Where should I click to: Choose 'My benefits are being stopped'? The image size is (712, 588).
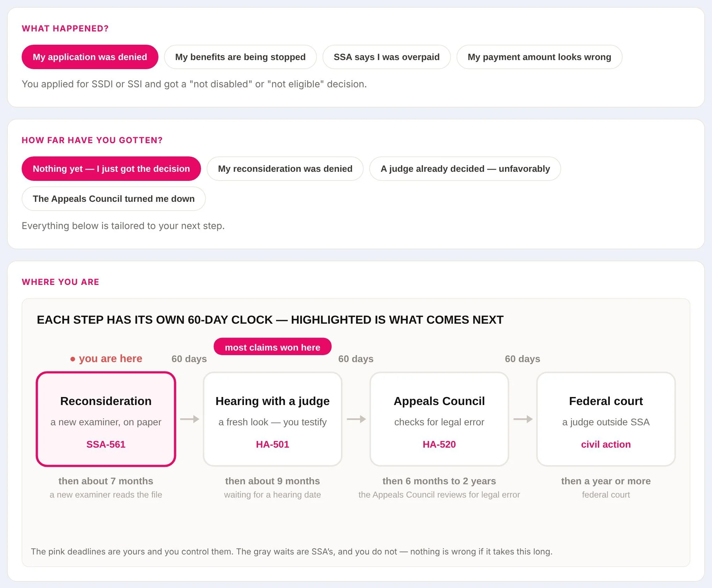(x=240, y=57)
